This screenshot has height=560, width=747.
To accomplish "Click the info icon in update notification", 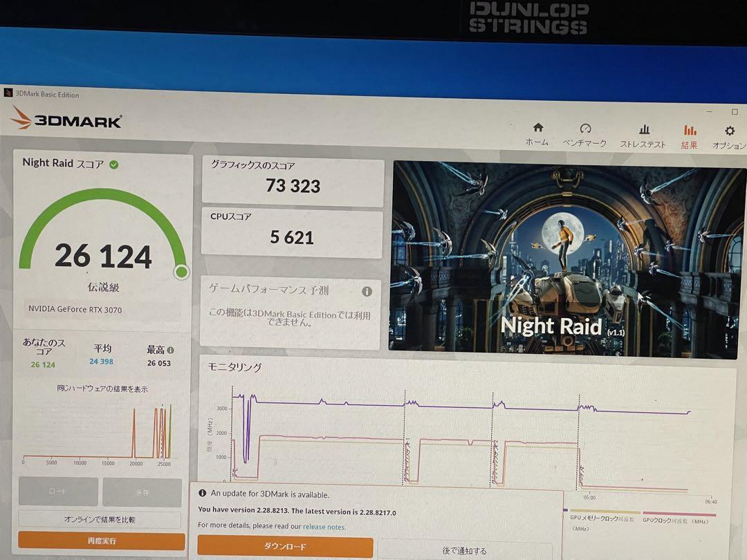I will click(x=203, y=494).
